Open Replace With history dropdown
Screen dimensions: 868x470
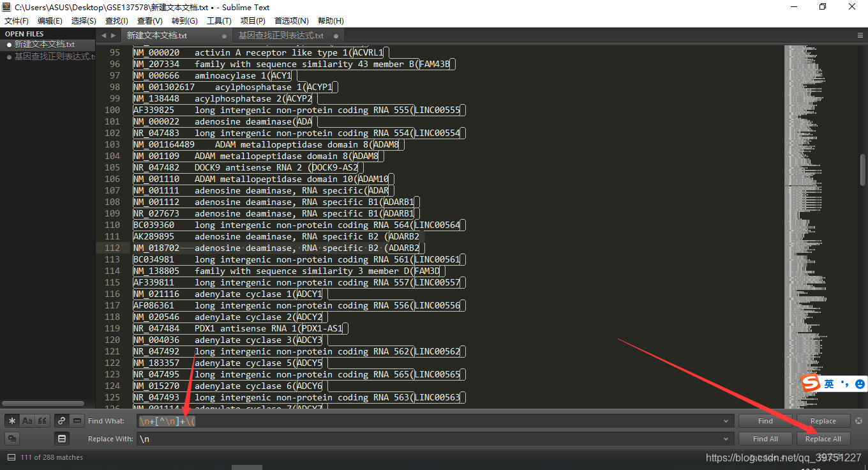pyautogui.click(x=726, y=439)
